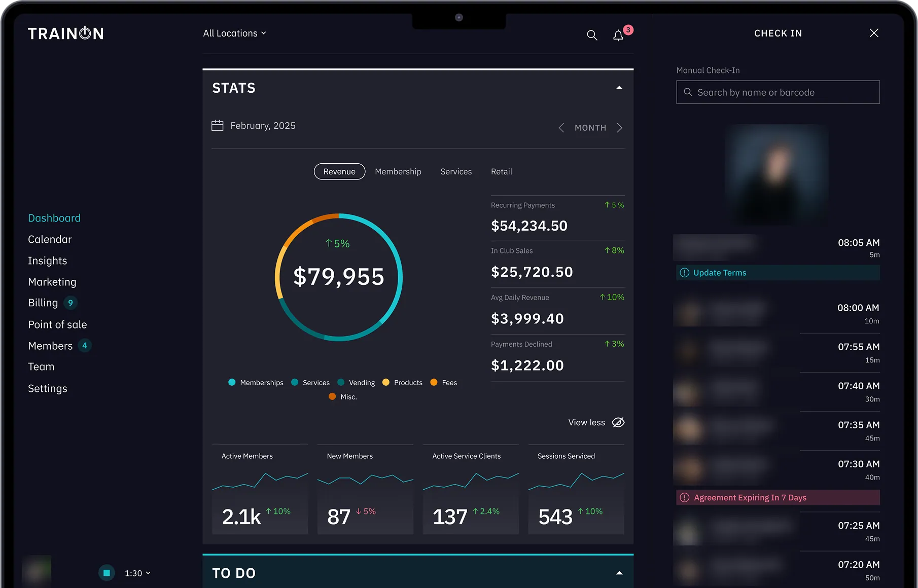Switch to the Services tab
This screenshot has height=588, width=918.
pyautogui.click(x=456, y=171)
